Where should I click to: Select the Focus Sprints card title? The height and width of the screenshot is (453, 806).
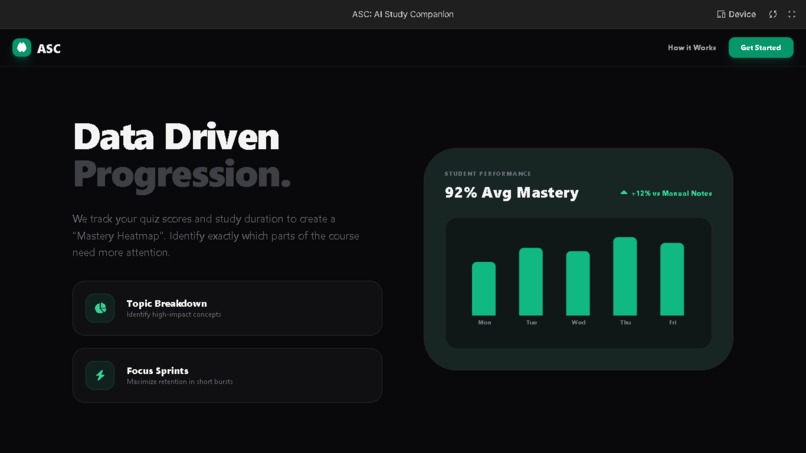pos(157,371)
